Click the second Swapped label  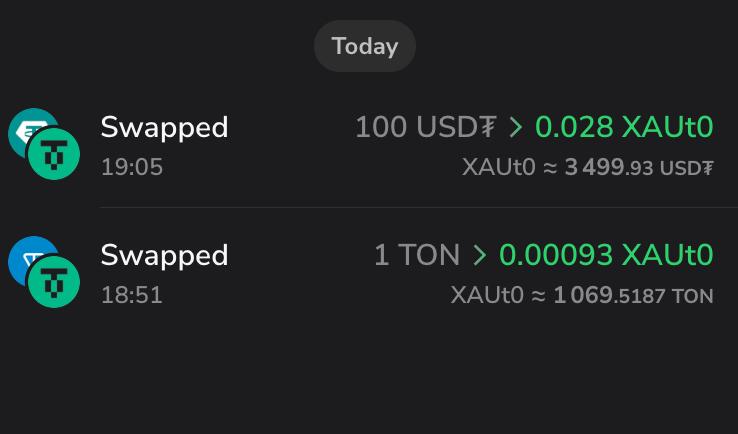pos(164,256)
